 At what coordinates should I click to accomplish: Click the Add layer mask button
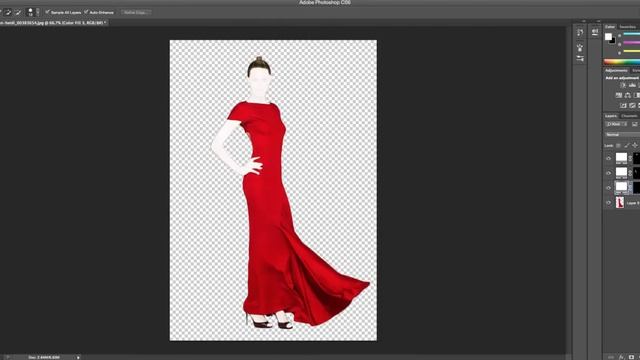coord(631,357)
